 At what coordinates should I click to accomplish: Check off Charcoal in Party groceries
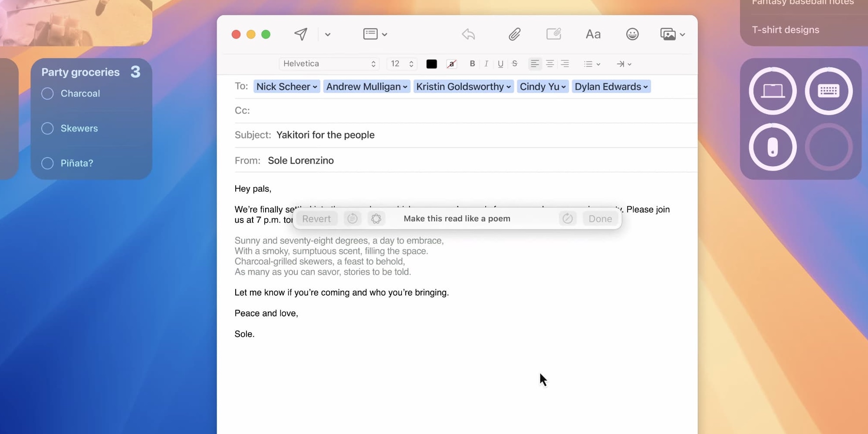pos(47,93)
